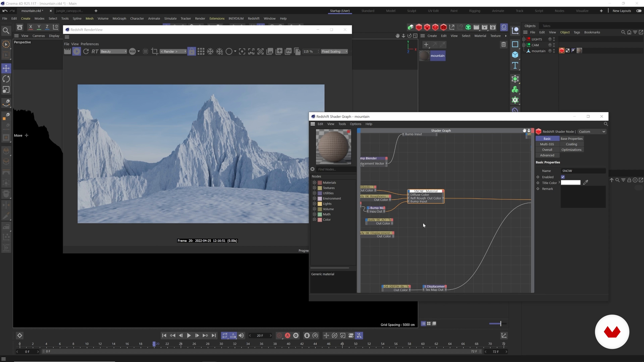Viewport: 644px width, 362px height.
Task: Open the Redshift menu in main menubar
Action: tap(254, 18)
